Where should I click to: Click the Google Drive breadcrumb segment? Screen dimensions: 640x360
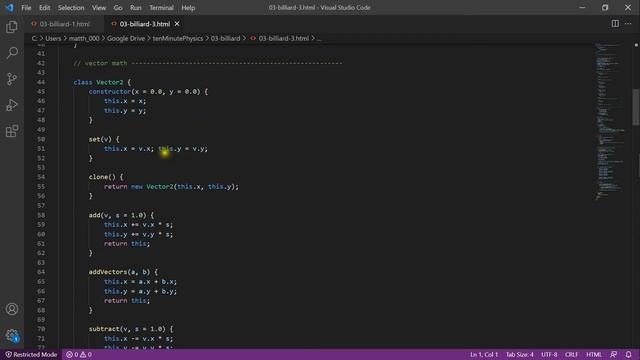point(126,38)
